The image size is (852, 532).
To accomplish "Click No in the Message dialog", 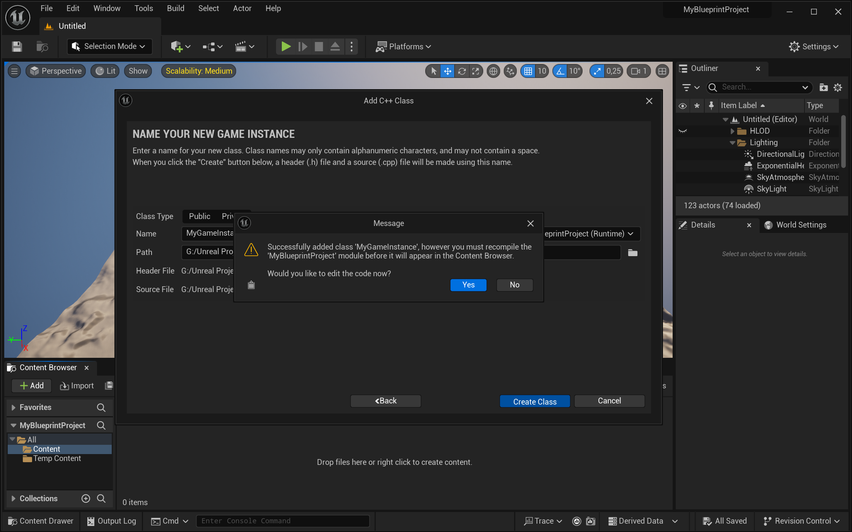I will pos(514,285).
